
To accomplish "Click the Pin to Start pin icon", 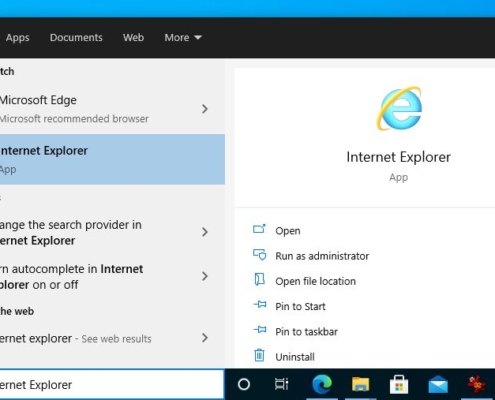I will 260,304.
